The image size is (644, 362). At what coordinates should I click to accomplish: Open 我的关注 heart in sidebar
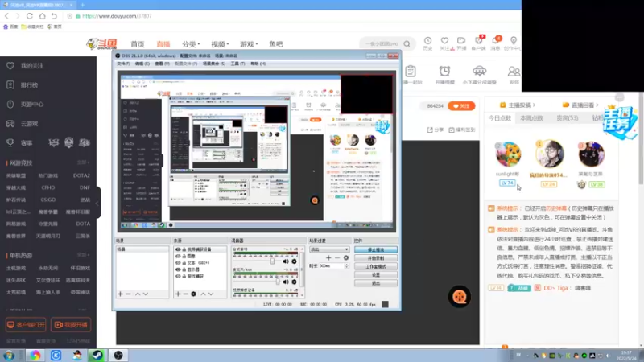pos(10,66)
